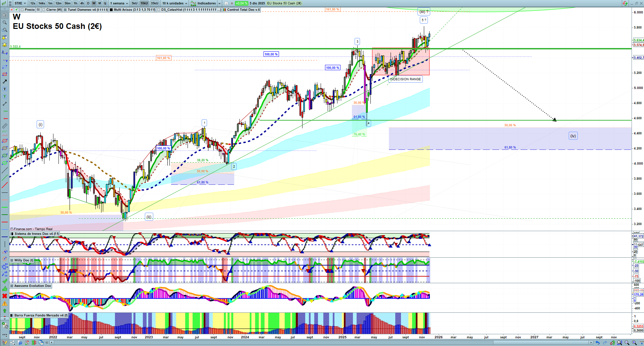Image resolution: width=644 pixels, height=346 pixels.
Task: Click the Indicadores chart icon
Action: pos(193,3)
